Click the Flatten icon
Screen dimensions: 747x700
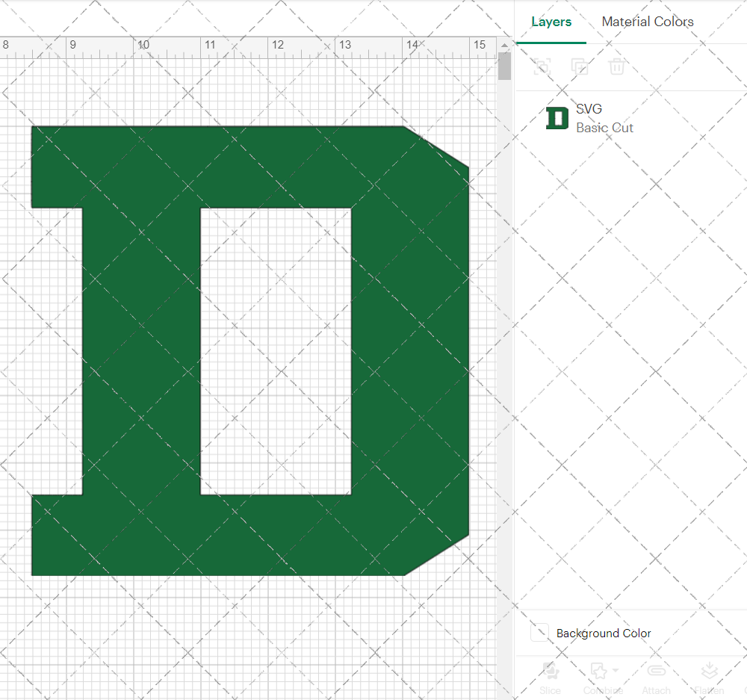click(710, 670)
